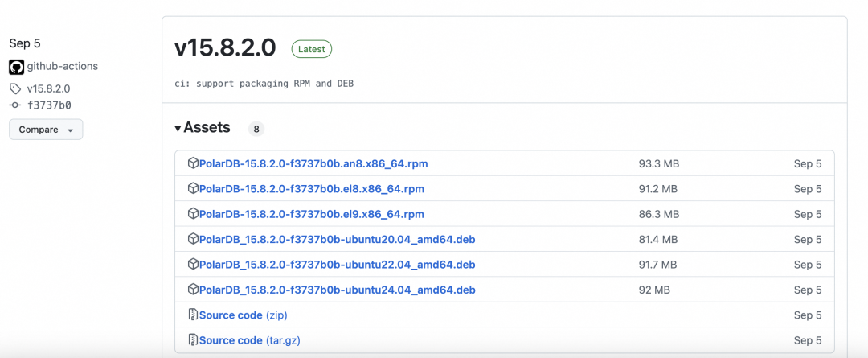This screenshot has width=868, height=358.
Task: Click package icon for el8.x86_64.rpm asset
Action: (193, 188)
